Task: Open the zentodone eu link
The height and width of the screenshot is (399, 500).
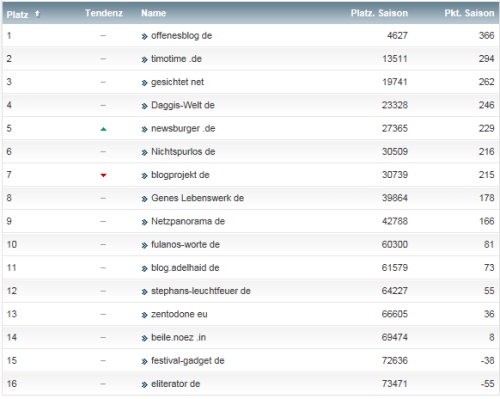Action: pyautogui.click(x=179, y=314)
